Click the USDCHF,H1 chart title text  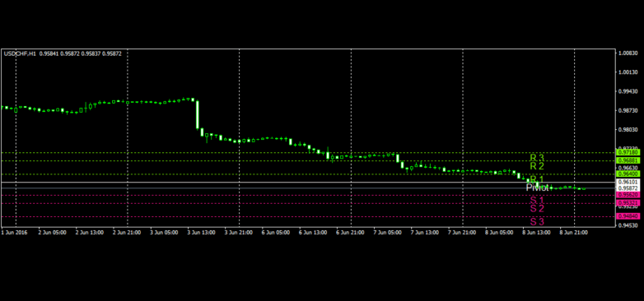click(x=20, y=53)
